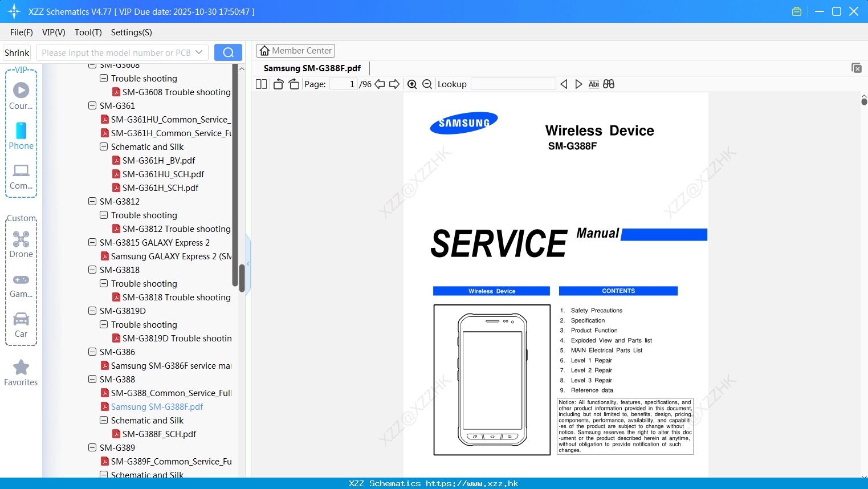868x489 pixels.
Task: Zoom in on the document
Action: point(412,84)
